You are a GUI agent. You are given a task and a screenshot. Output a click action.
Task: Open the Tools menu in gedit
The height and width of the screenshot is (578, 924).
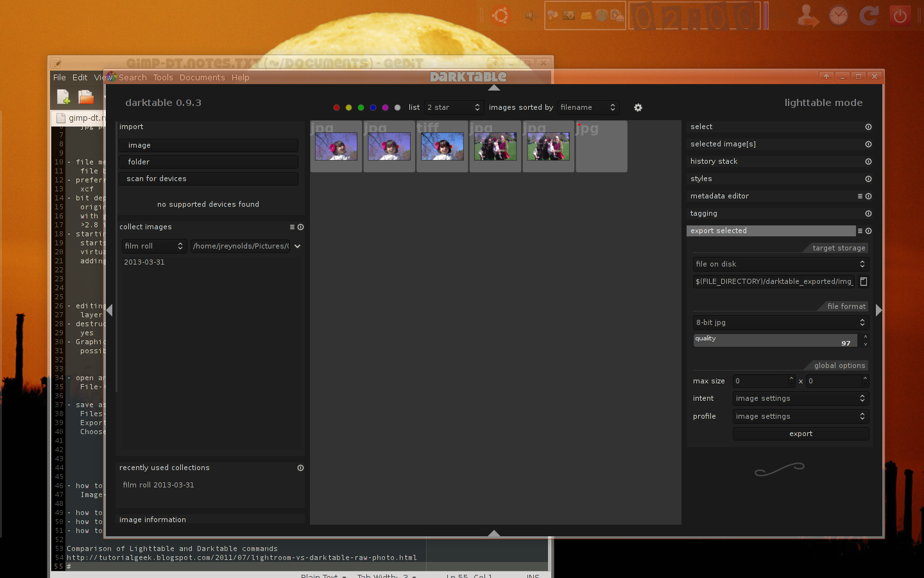pyautogui.click(x=162, y=78)
